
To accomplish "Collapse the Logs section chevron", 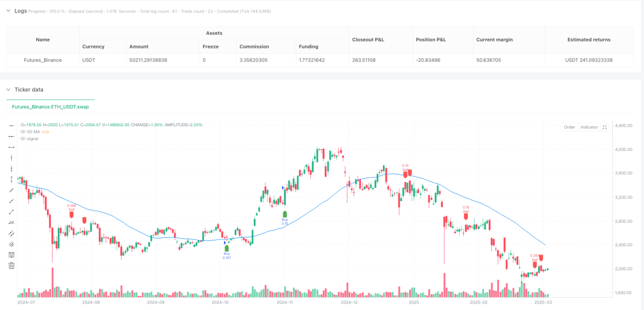I will 8,11.
